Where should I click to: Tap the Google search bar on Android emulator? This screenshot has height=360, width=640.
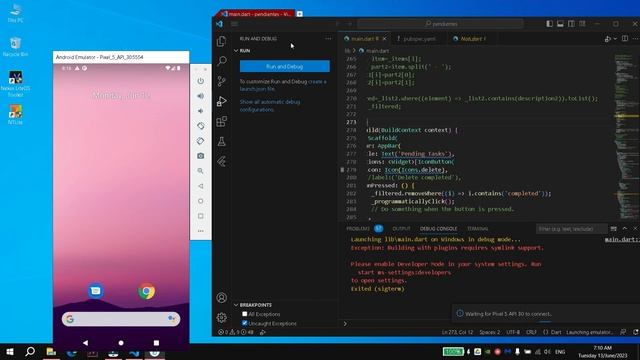pyautogui.click(x=121, y=319)
